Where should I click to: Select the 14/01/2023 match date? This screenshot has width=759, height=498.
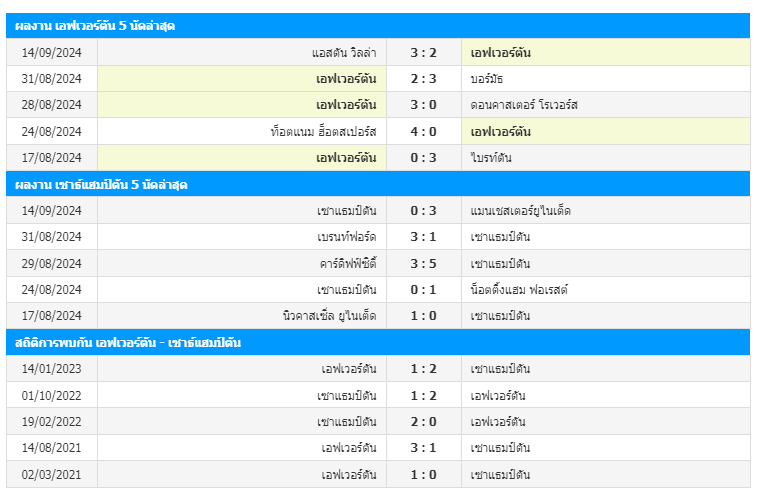51,369
